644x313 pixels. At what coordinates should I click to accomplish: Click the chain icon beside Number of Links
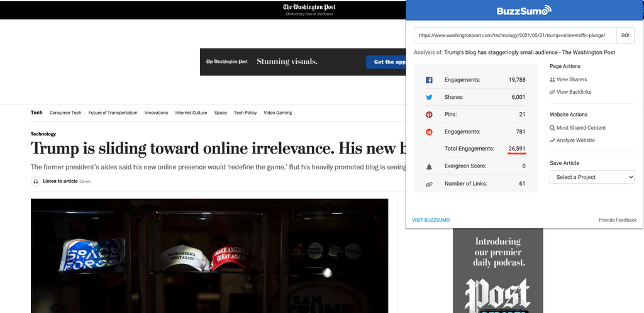click(x=429, y=184)
